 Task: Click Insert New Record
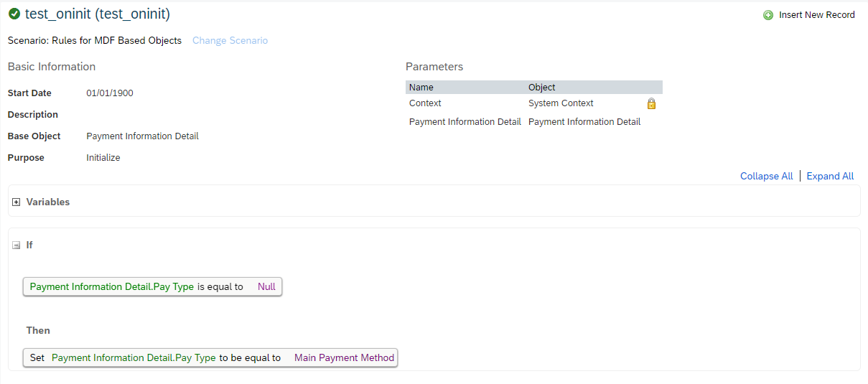click(817, 15)
